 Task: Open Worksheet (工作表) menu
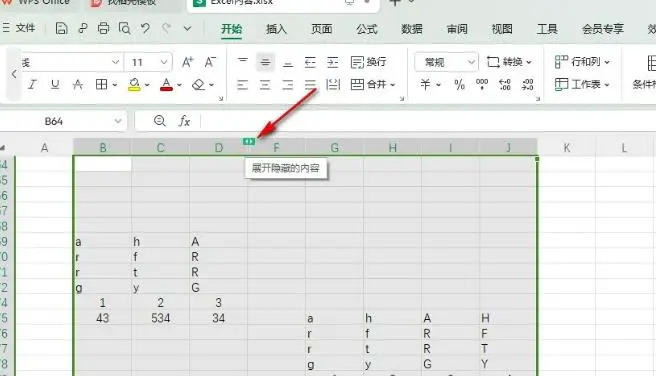582,84
